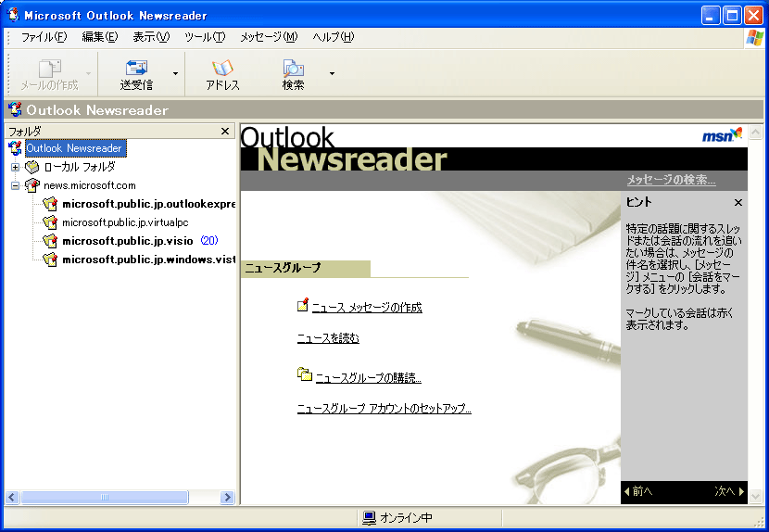Click the microsoft.public.jp.visio newsgroup icon

point(49,241)
